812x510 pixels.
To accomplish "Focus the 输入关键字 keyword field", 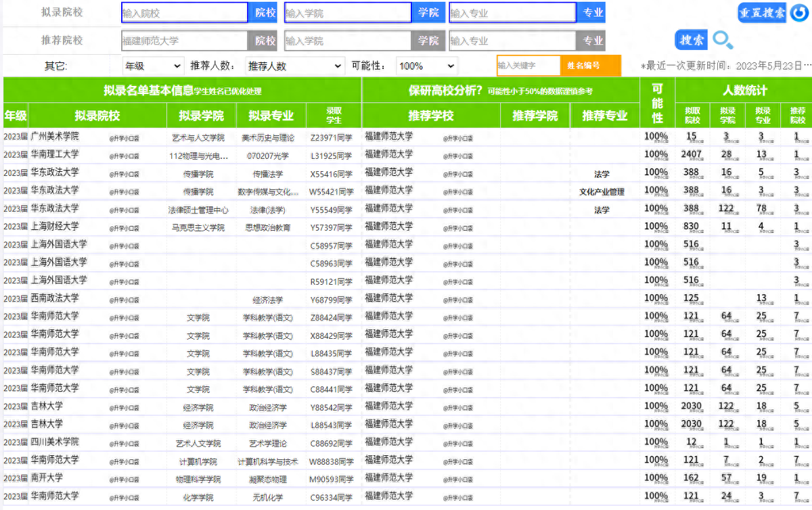I will (x=528, y=66).
